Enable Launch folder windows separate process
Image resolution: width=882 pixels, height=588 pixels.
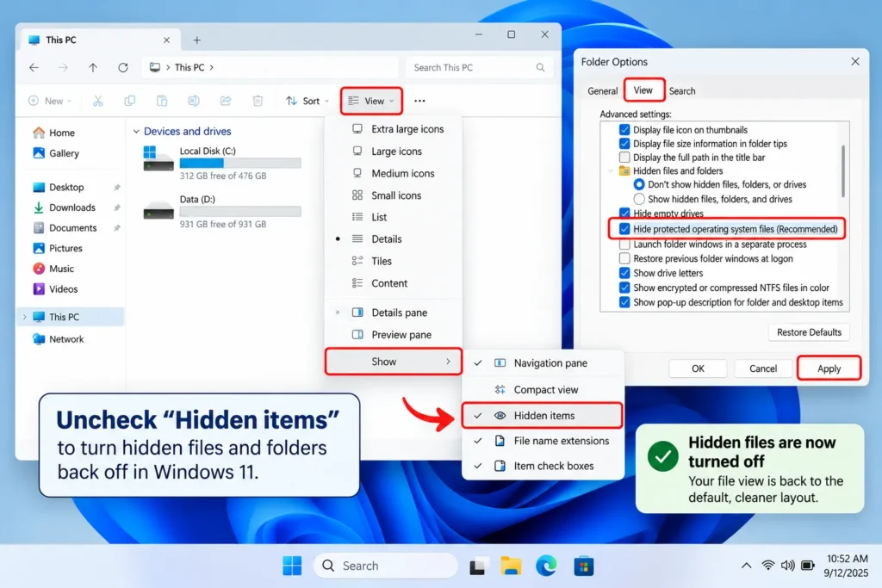[x=624, y=244]
